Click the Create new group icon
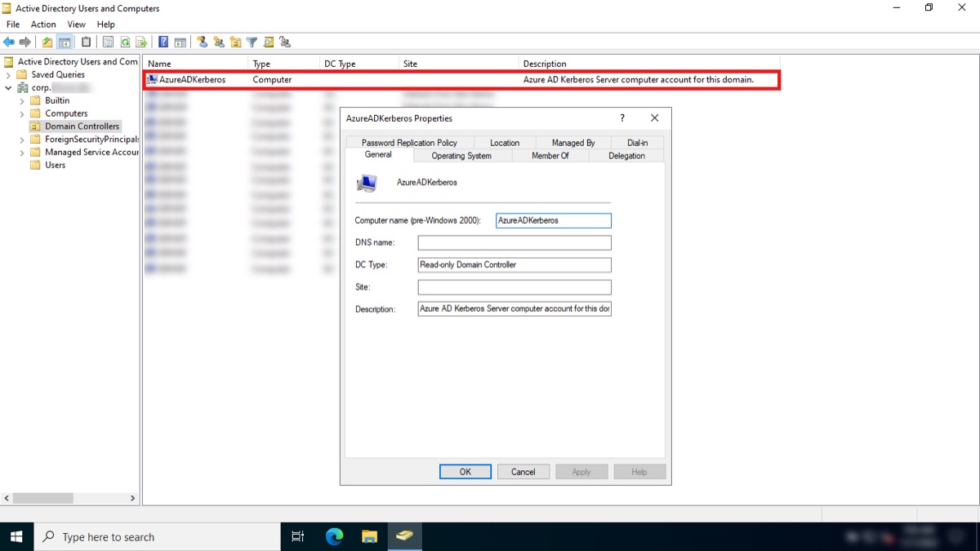 (219, 42)
